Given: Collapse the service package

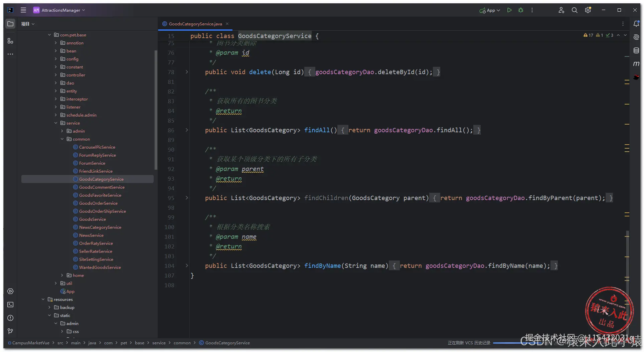Looking at the screenshot, I should (x=56, y=123).
